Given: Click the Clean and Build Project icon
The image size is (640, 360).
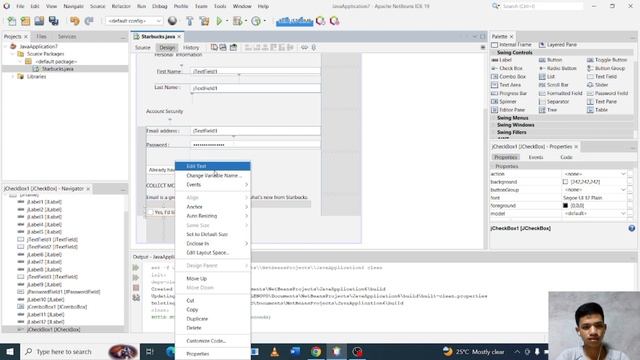Looking at the screenshot, I should pyautogui.click(x=204, y=21).
